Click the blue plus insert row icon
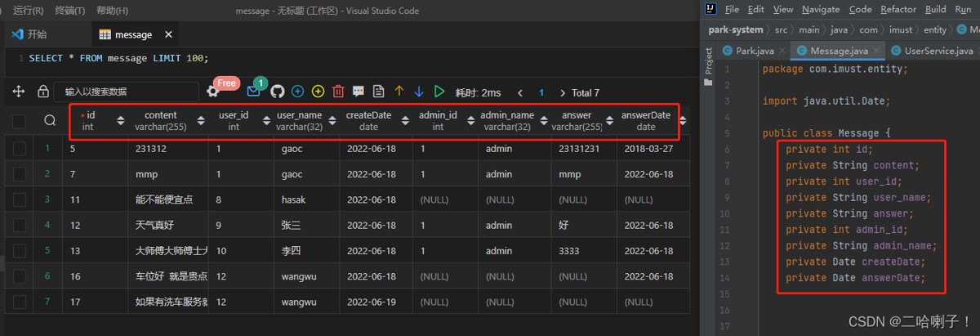 click(x=298, y=92)
